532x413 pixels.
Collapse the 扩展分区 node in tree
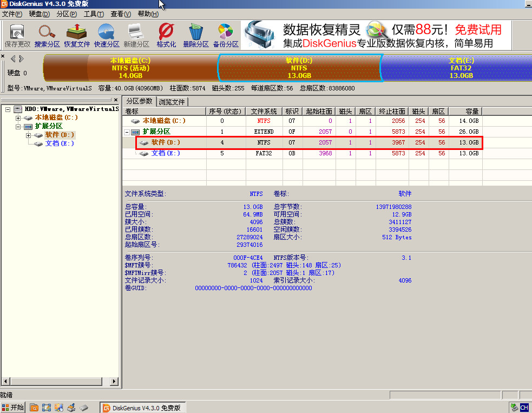(18, 127)
